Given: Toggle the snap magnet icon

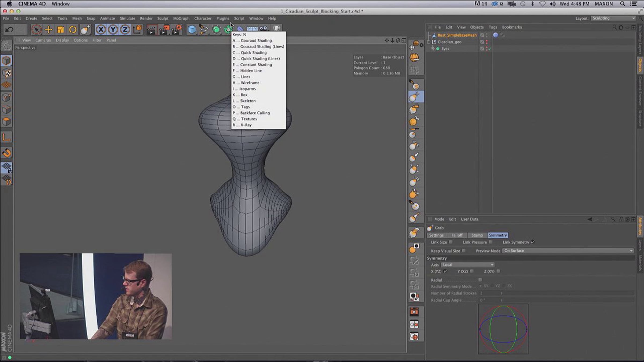Looking at the screenshot, I should point(6,153).
